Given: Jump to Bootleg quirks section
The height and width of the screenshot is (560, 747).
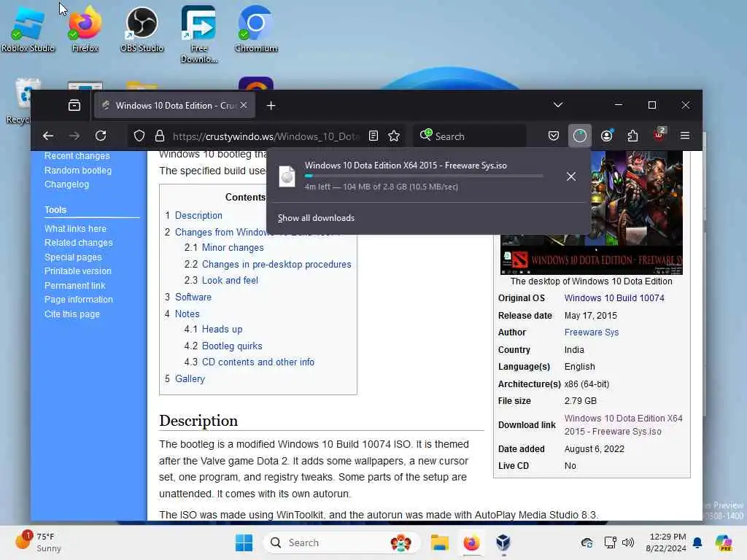Looking at the screenshot, I should point(232,346).
